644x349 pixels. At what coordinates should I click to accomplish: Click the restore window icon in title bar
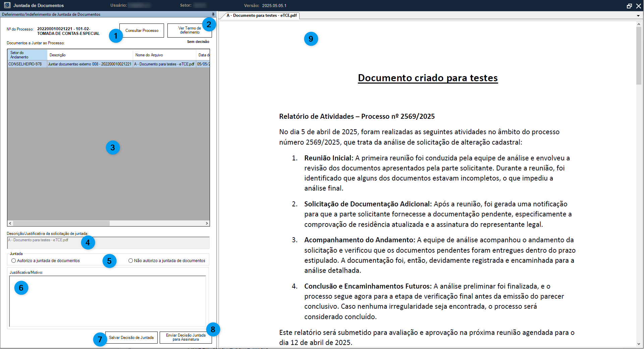pos(629,6)
